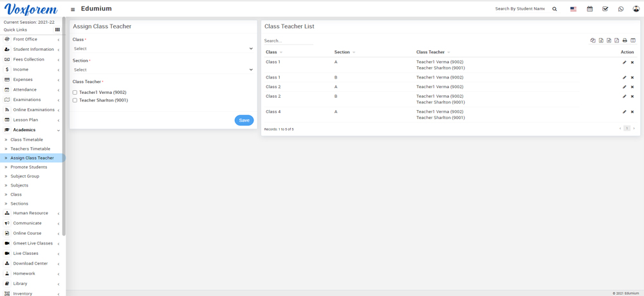This screenshot has width=644, height=296.
Task: Click the US flag language icon
Action: (573, 9)
